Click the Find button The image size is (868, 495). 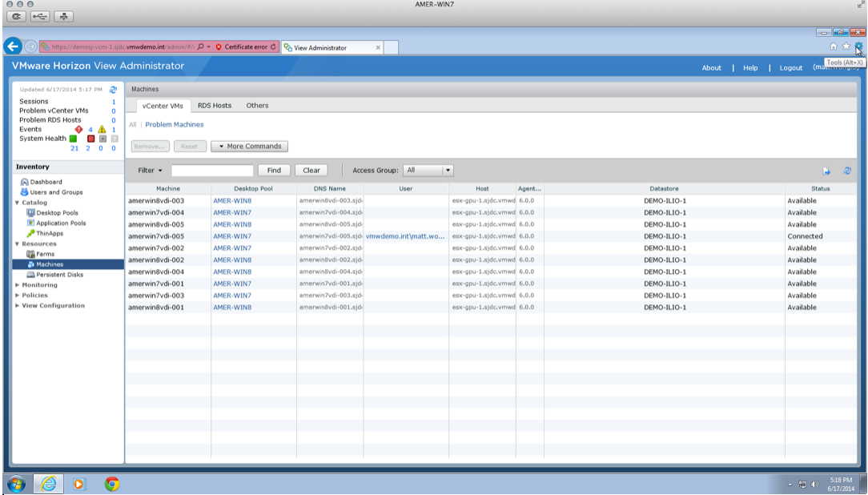(x=274, y=171)
